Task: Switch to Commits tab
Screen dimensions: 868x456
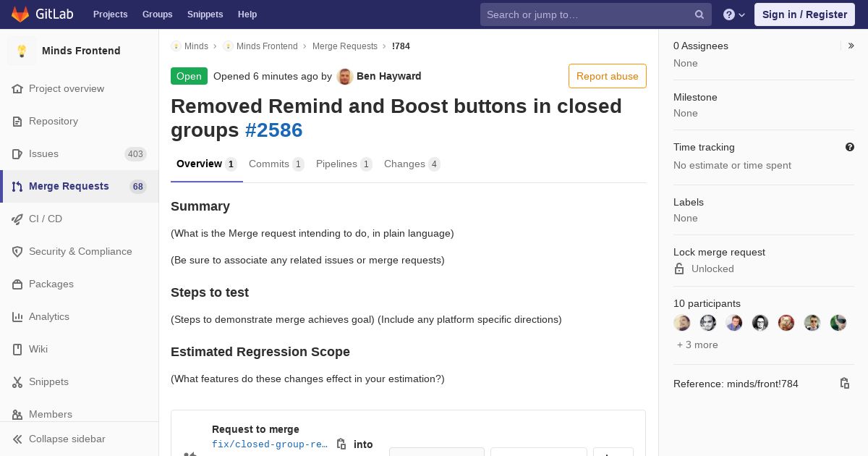Action: click(276, 164)
